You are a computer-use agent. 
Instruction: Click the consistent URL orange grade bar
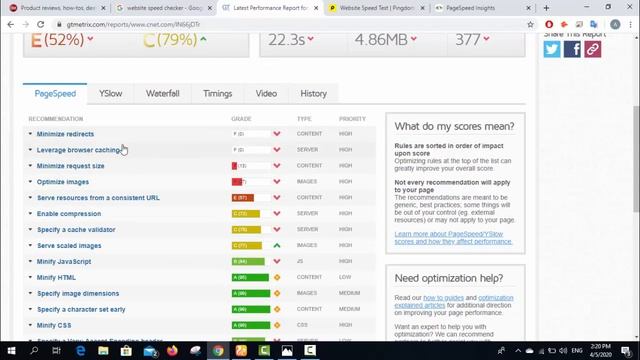243,198
